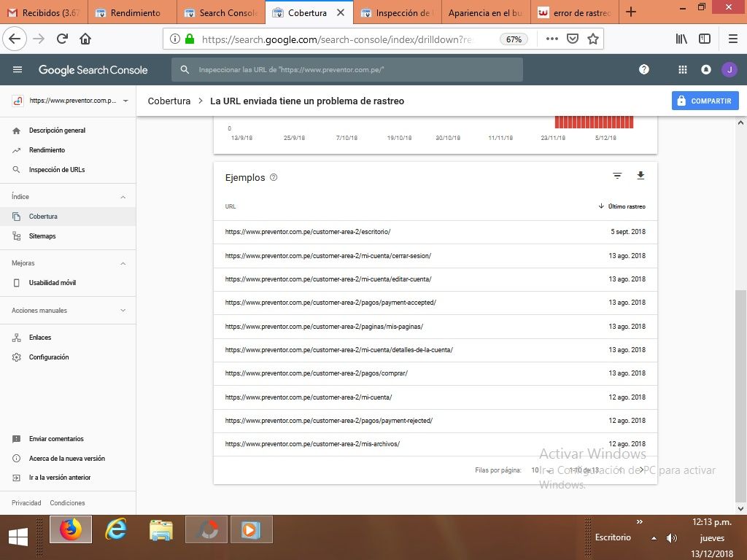
Task: Open the notifications bell
Action: tap(705, 69)
